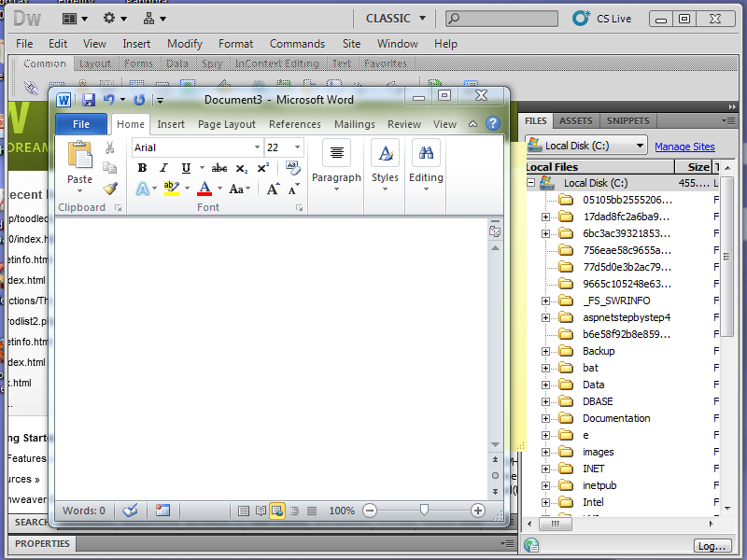747x560 pixels.
Task: Click the Manage Sites link
Action: 684,147
